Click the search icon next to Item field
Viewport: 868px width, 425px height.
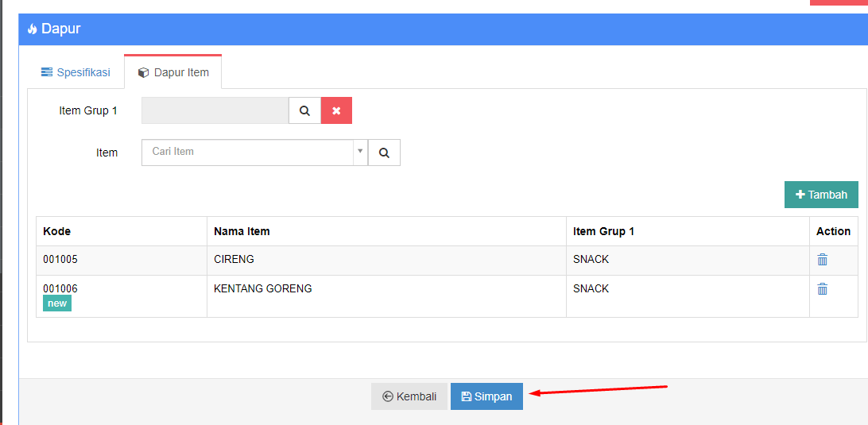point(384,153)
